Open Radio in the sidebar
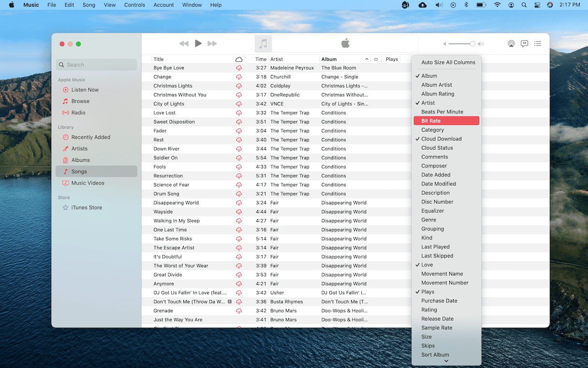This screenshot has height=368, width=588. [78, 113]
